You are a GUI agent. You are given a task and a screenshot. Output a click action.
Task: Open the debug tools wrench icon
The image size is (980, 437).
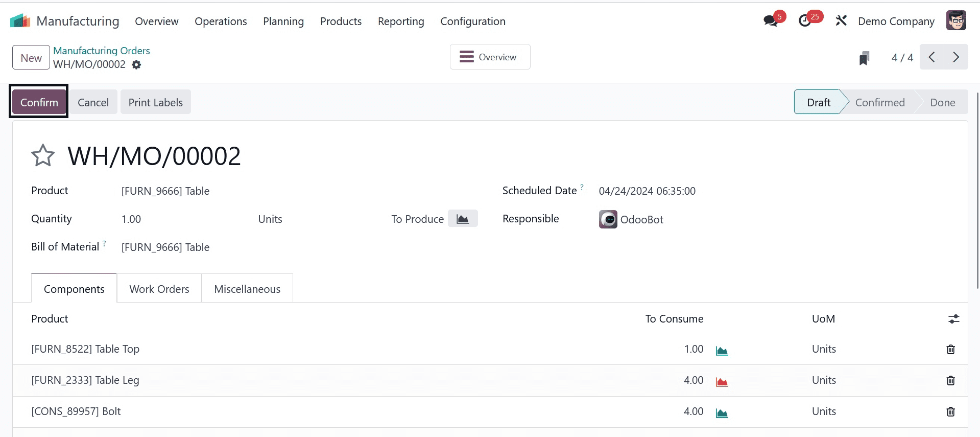[x=841, y=21]
